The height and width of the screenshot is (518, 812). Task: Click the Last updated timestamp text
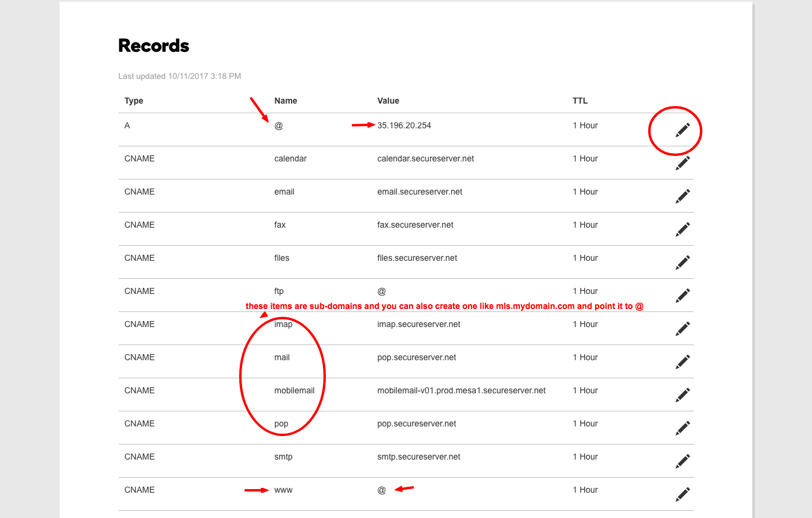(x=180, y=76)
